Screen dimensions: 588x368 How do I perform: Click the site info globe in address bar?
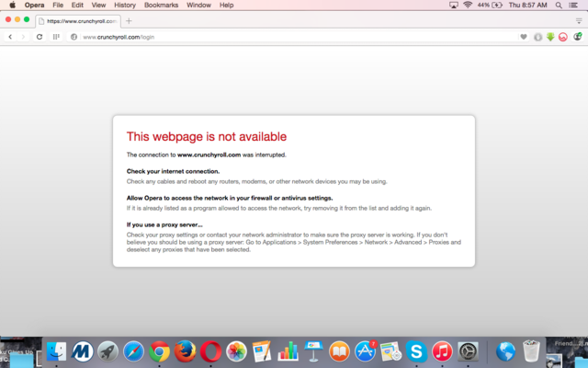tap(73, 37)
